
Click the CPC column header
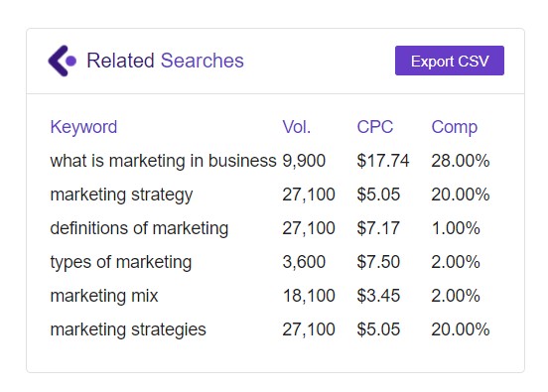[x=374, y=127]
